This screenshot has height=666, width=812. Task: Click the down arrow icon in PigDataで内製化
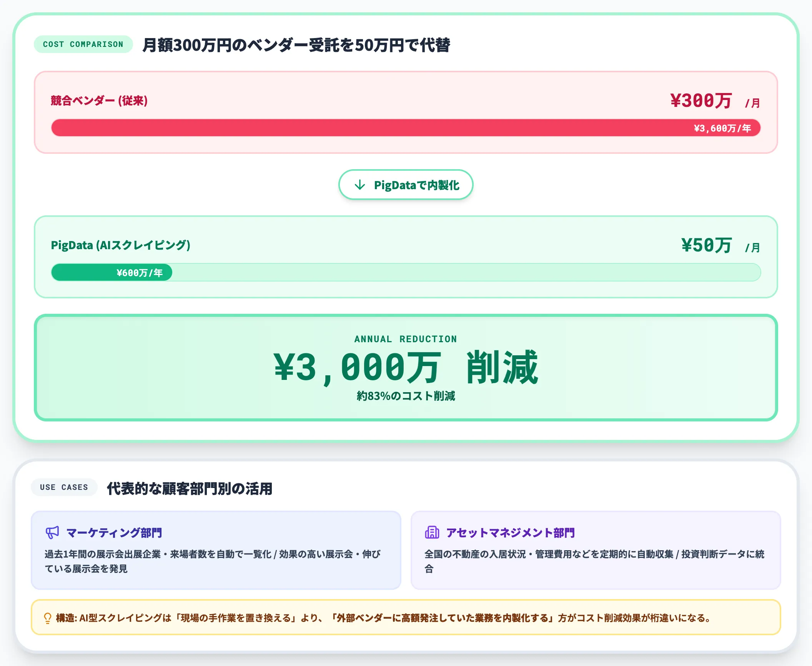click(x=359, y=185)
